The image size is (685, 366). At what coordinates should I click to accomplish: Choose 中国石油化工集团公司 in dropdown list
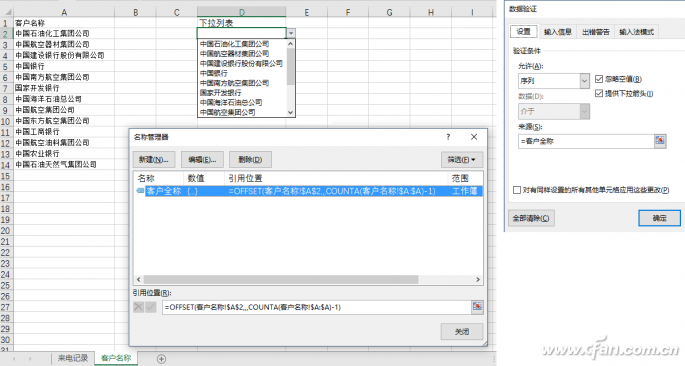(x=242, y=44)
